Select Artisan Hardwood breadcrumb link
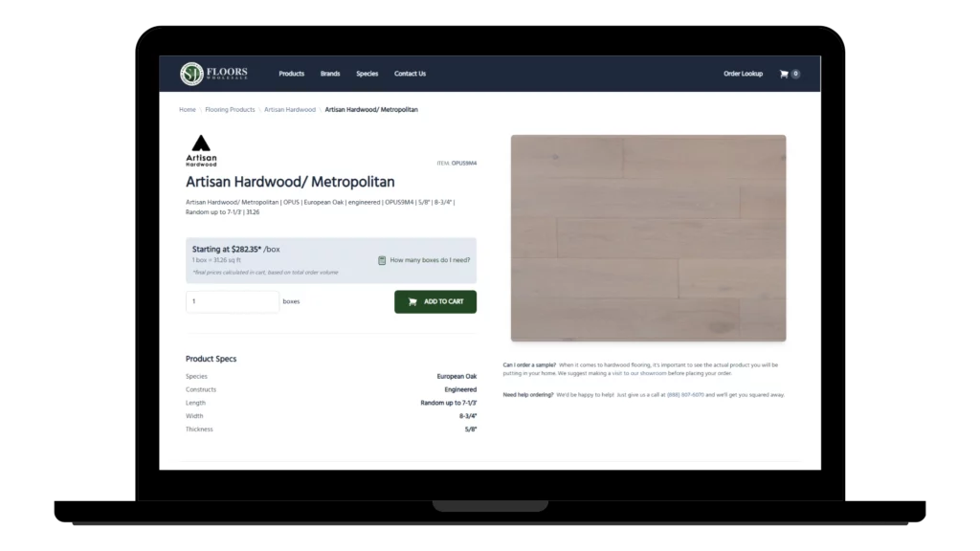This screenshot has height=551, width=980. pyautogui.click(x=290, y=110)
